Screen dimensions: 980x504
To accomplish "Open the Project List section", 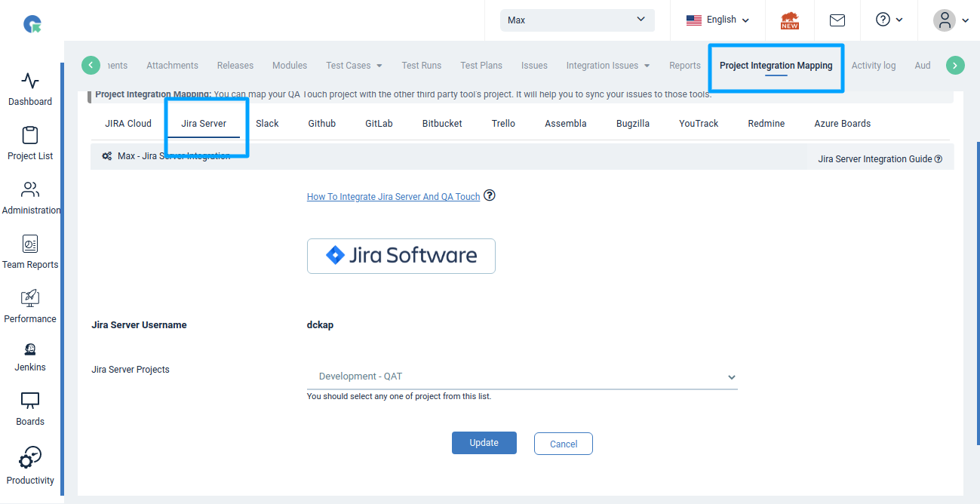I will click(29, 143).
